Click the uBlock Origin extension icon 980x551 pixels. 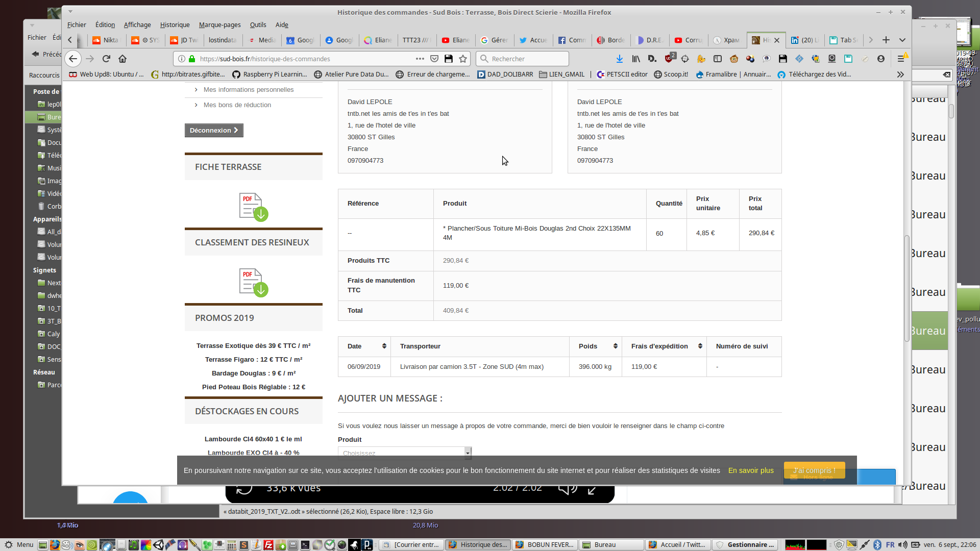669,59
